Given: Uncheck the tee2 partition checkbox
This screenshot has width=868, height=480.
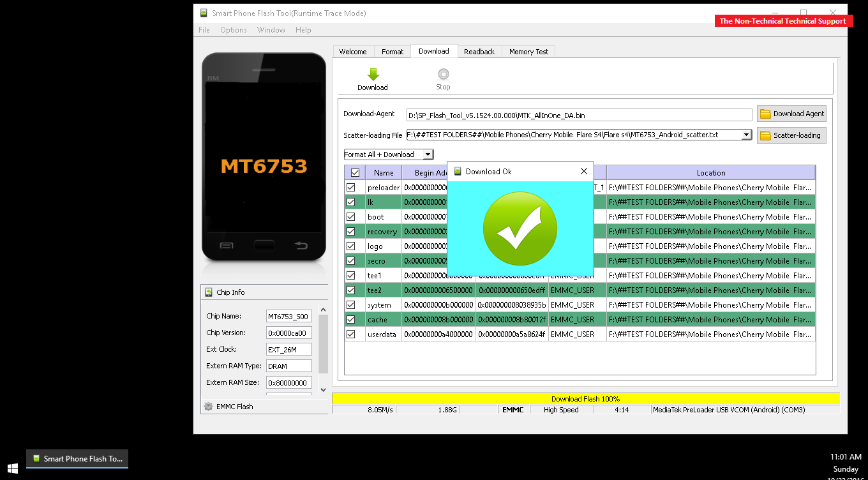Looking at the screenshot, I should (x=350, y=290).
